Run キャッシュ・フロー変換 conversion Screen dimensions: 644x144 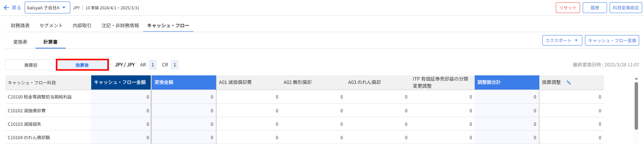tap(612, 40)
